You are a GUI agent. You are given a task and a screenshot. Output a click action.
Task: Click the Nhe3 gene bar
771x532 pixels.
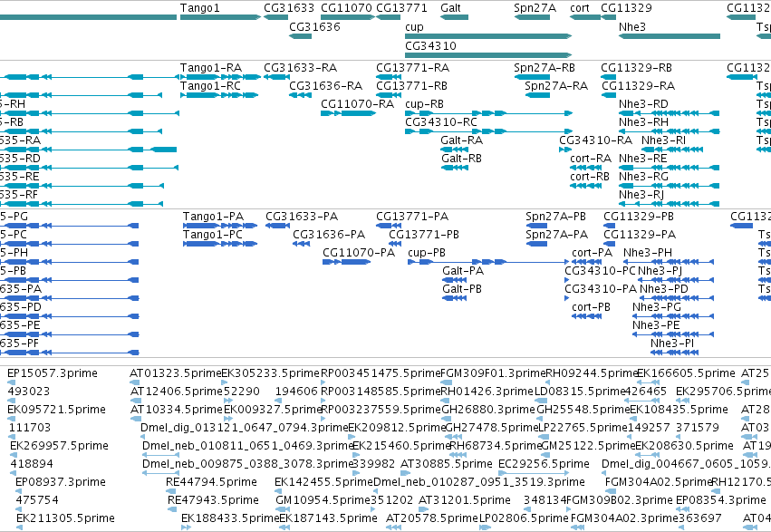[670, 36]
